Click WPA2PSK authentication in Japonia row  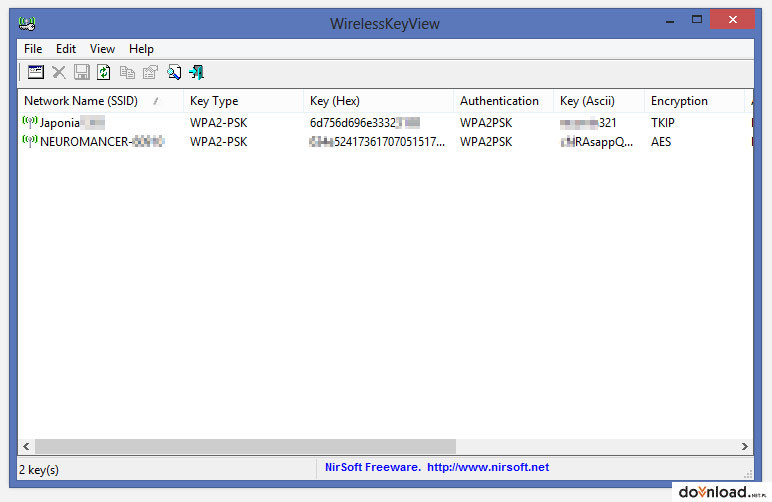point(486,123)
